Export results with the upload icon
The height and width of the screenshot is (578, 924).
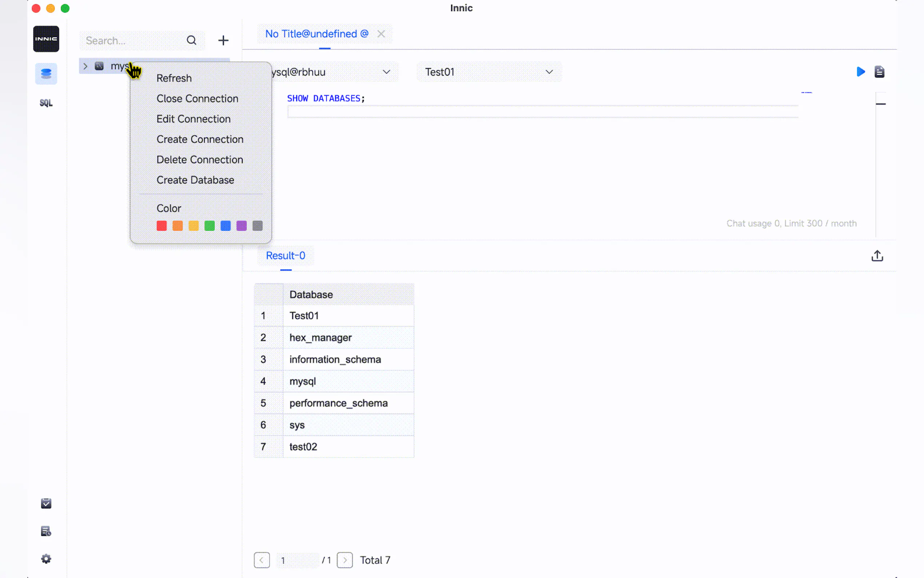tap(877, 256)
